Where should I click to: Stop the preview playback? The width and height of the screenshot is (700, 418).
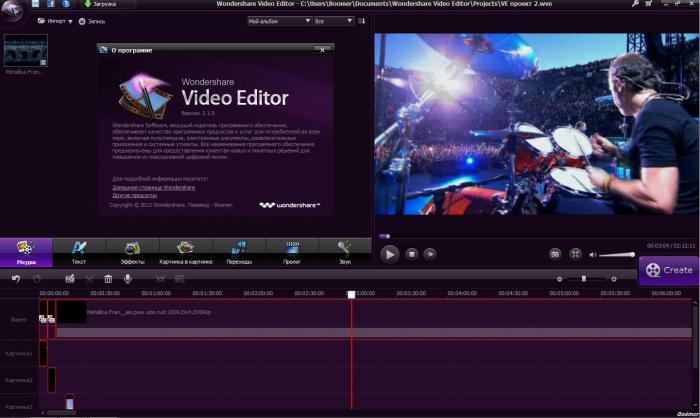412,254
